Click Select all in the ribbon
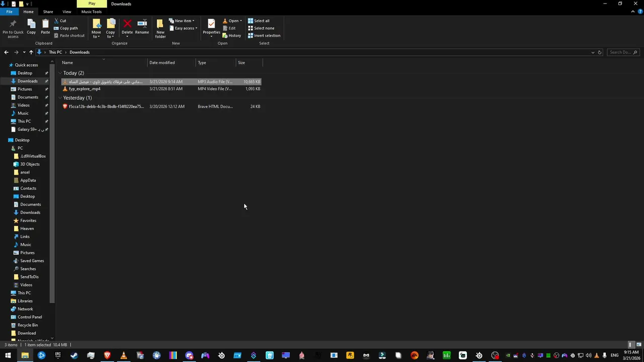The image size is (644, 362). click(x=259, y=21)
